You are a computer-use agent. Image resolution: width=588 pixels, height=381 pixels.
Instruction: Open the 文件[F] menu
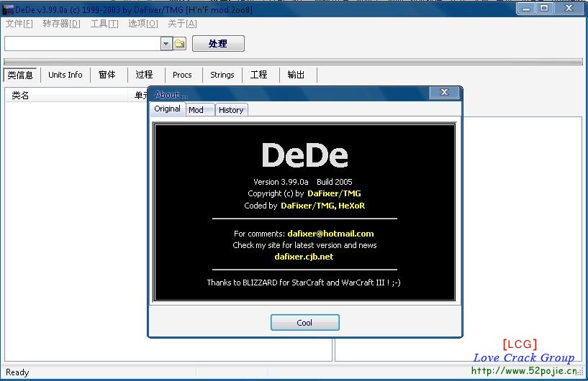click(x=19, y=24)
